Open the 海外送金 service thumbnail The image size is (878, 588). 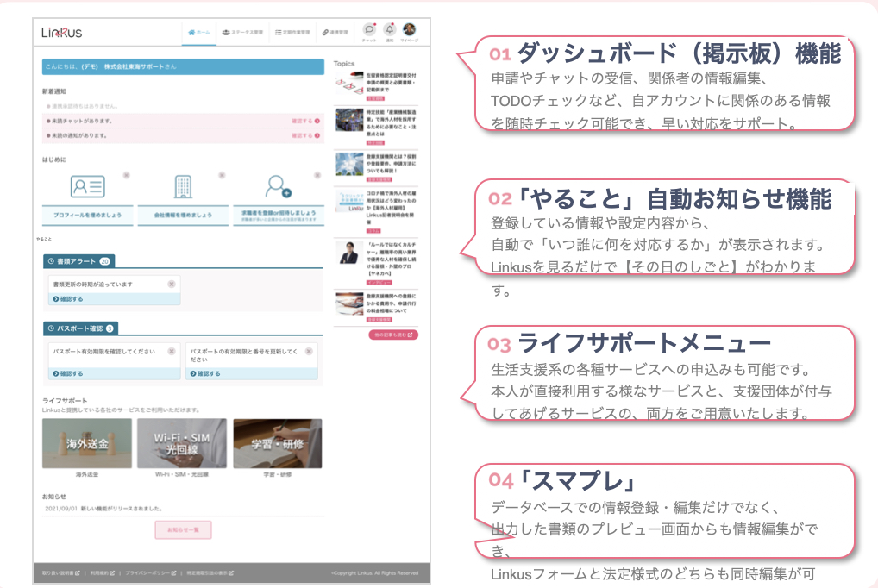(87, 444)
